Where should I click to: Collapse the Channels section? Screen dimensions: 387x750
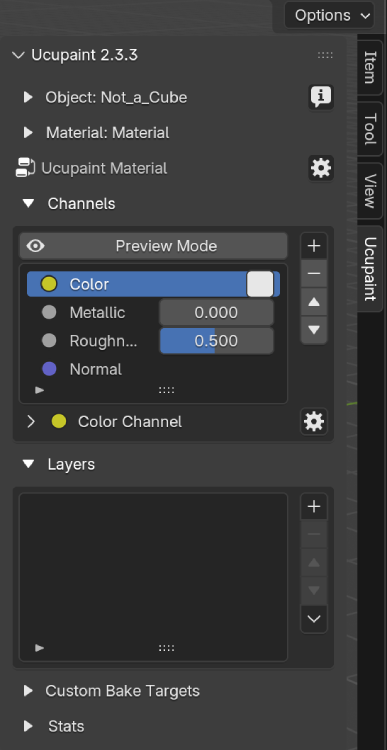[29, 204]
